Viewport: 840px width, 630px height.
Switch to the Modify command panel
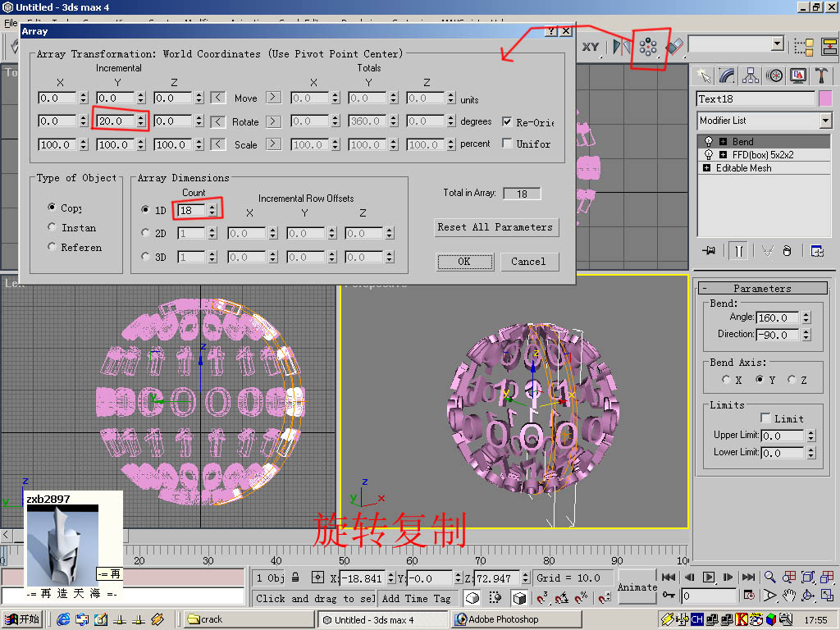coord(727,75)
